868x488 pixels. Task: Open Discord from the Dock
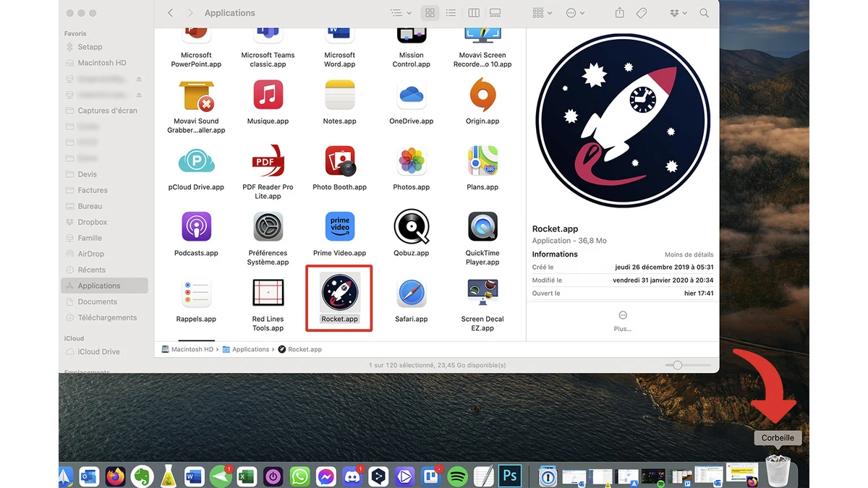click(x=352, y=476)
